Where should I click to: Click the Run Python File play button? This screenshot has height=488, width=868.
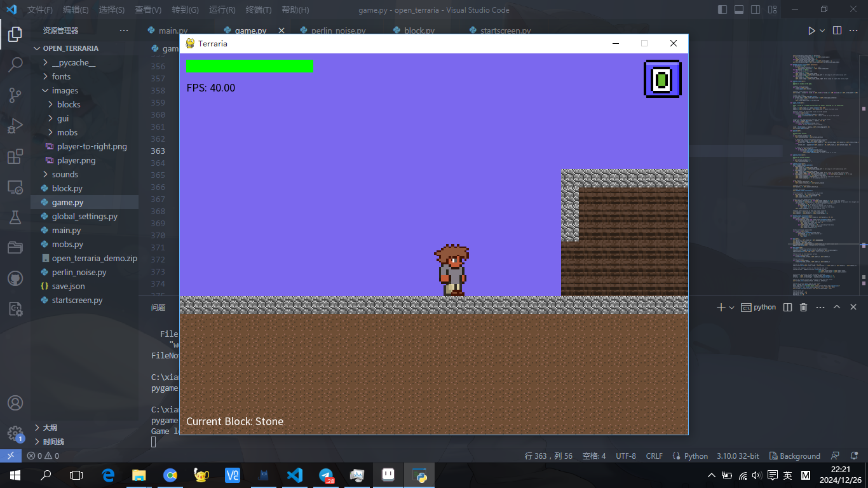coord(811,30)
